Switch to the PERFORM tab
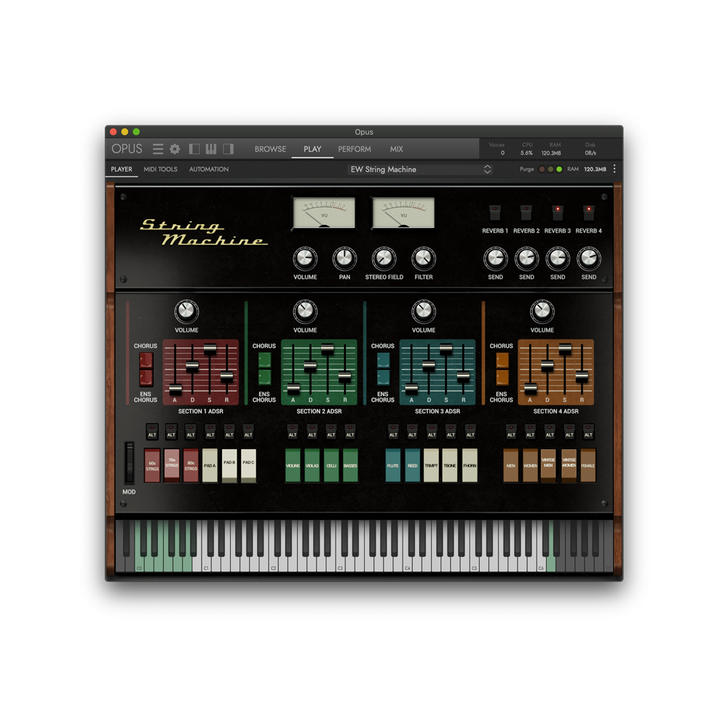728x728 pixels. pos(355,149)
